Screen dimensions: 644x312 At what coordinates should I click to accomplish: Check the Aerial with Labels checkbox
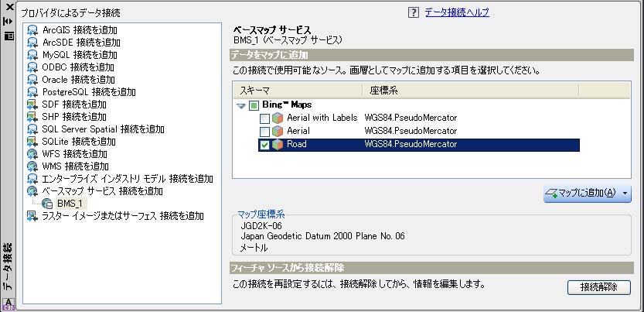pyautogui.click(x=265, y=118)
